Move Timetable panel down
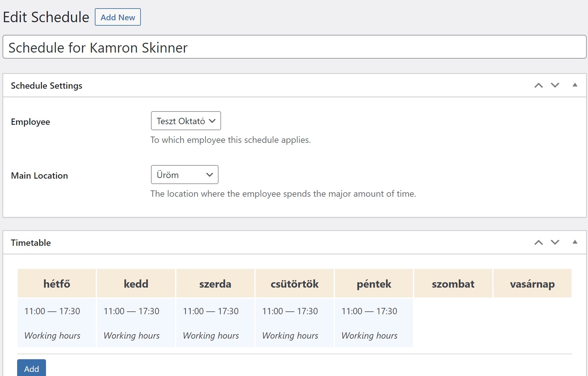The image size is (588, 376). click(555, 243)
